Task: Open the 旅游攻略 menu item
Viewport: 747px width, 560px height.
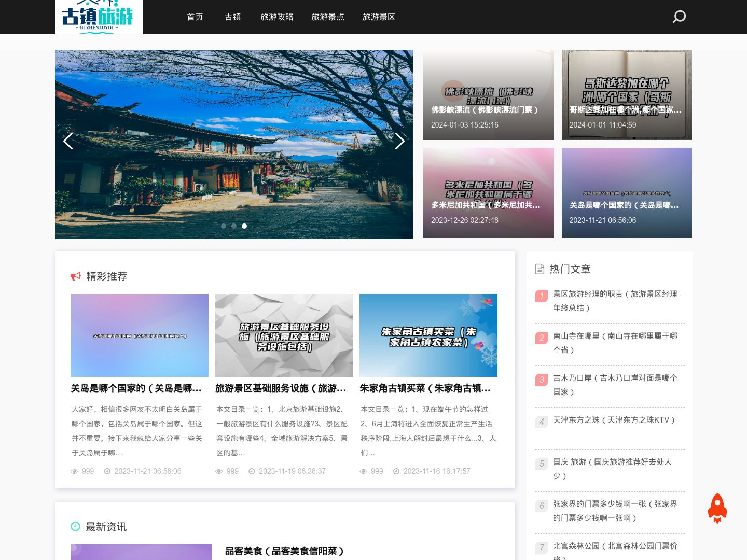Action: coord(277,17)
